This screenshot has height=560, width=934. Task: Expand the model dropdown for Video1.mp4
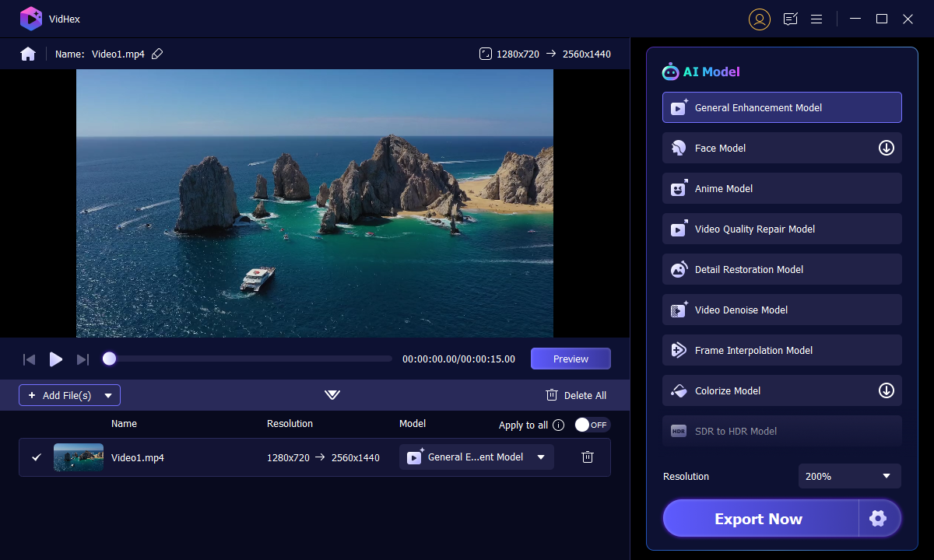pos(540,457)
